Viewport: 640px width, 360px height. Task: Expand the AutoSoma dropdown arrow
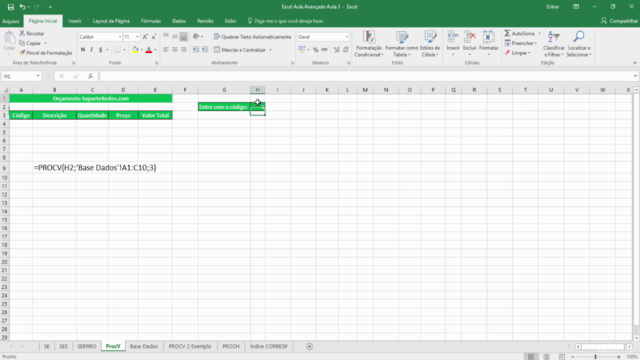point(539,33)
